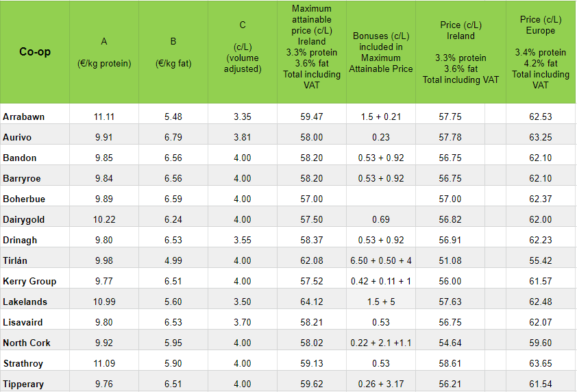Select Arrabawn's fat value 5.48

[173, 117]
